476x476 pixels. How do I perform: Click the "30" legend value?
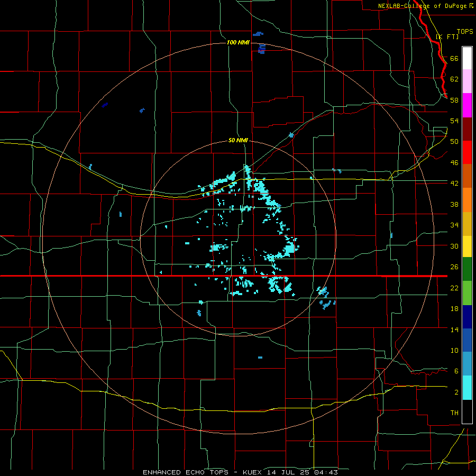454,246
